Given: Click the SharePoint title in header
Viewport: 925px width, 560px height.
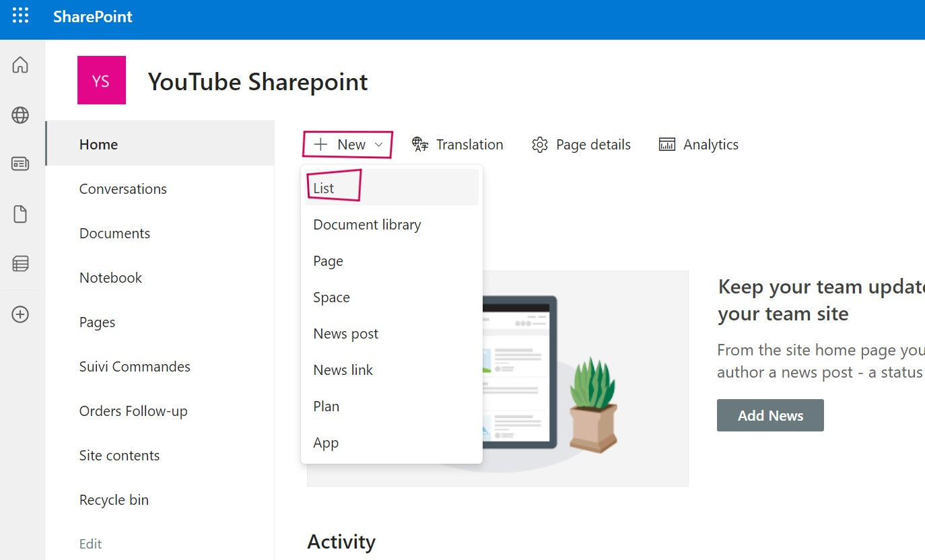Looking at the screenshot, I should [93, 17].
